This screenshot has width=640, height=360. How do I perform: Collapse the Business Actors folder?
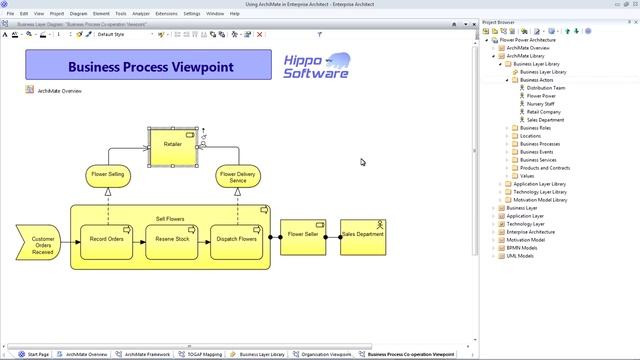click(507, 80)
